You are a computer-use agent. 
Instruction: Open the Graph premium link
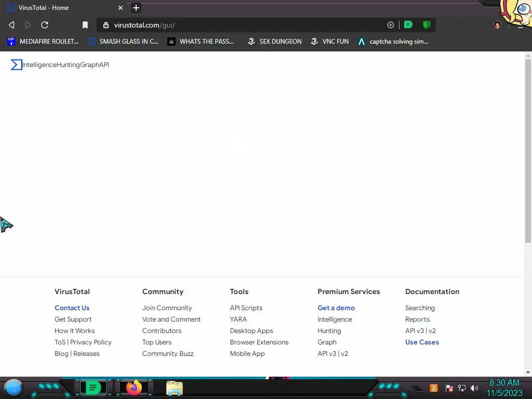pos(327,342)
